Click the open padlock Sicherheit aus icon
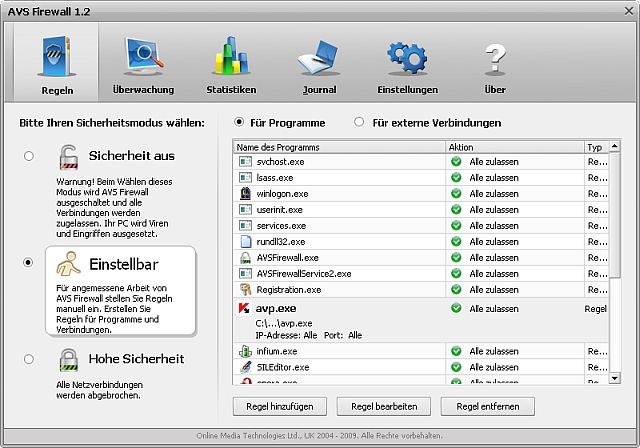Screen dimensions: 640x448 click(x=69, y=157)
